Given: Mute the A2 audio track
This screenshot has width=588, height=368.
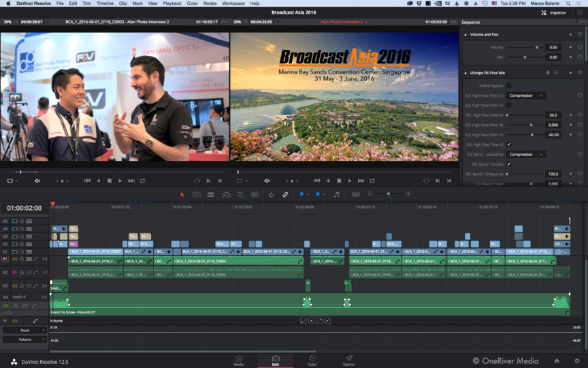Looking at the screenshot, I should click(x=15, y=272).
